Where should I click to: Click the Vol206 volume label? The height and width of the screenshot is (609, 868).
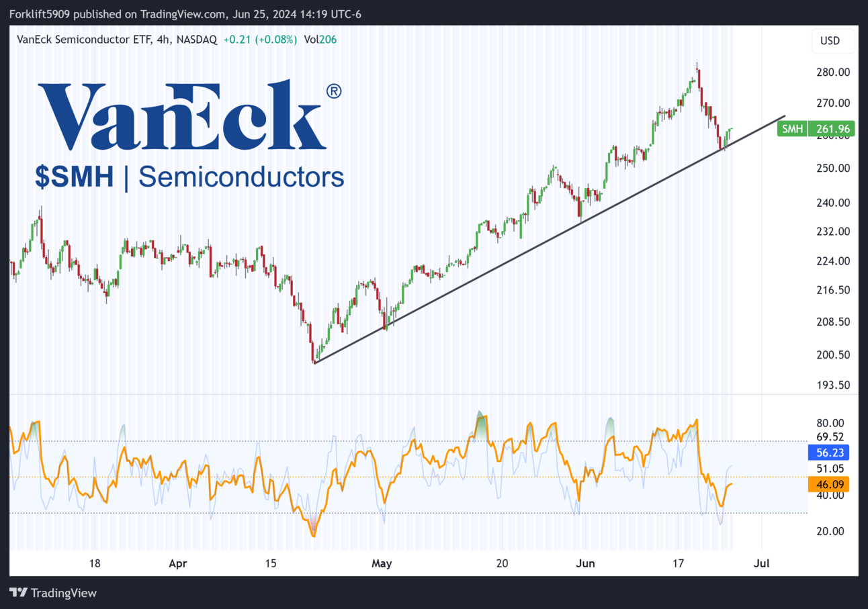(320, 40)
